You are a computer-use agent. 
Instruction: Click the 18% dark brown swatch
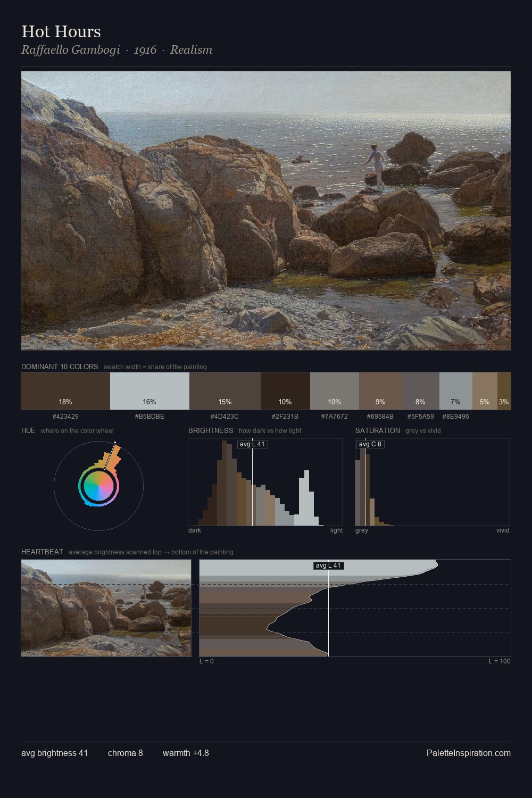pos(65,391)
